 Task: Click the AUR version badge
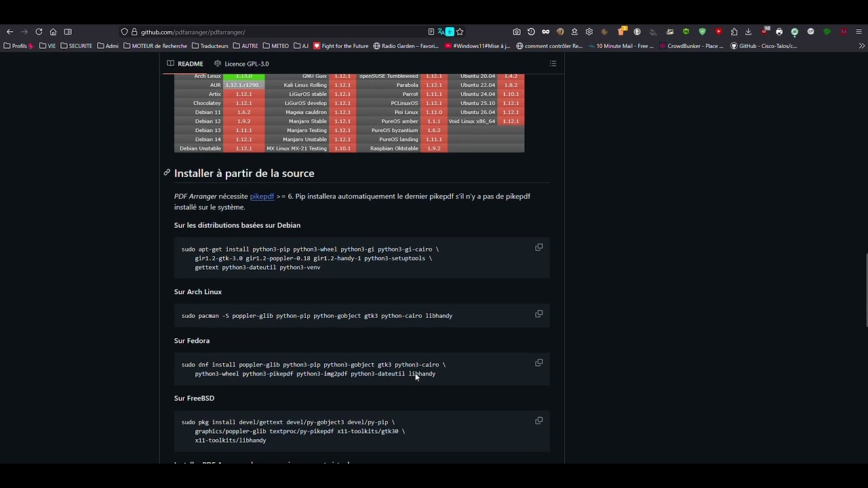point(243,85)
